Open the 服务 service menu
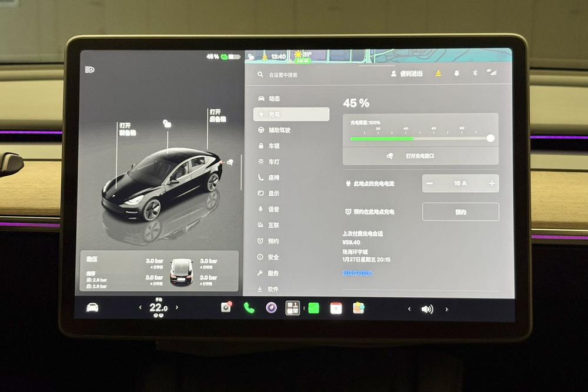This screenshot has height=392, width=588. [292, 273]
